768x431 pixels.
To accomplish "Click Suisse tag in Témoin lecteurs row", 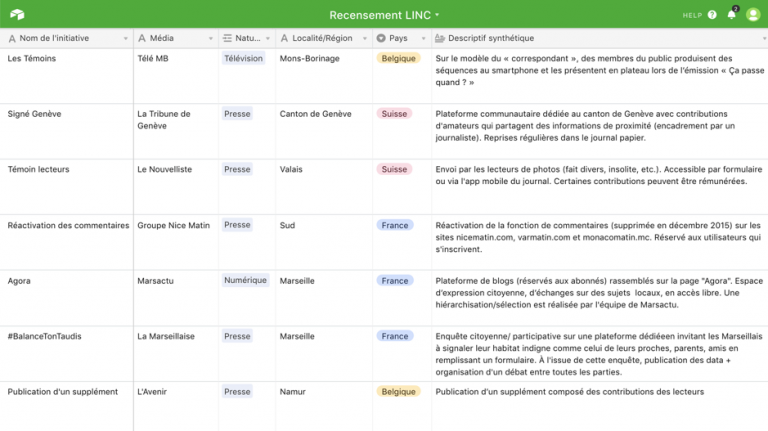I will coord(394,169).
